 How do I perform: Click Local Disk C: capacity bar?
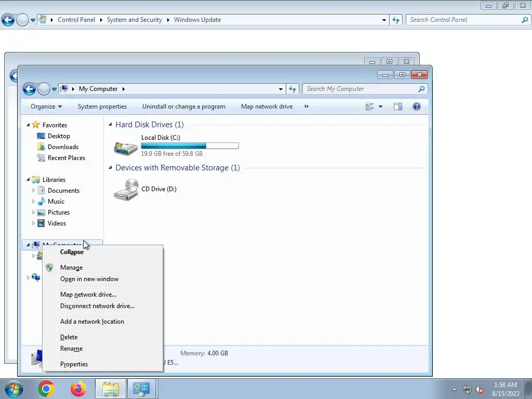pyautogui.click(x=190, y=146)
